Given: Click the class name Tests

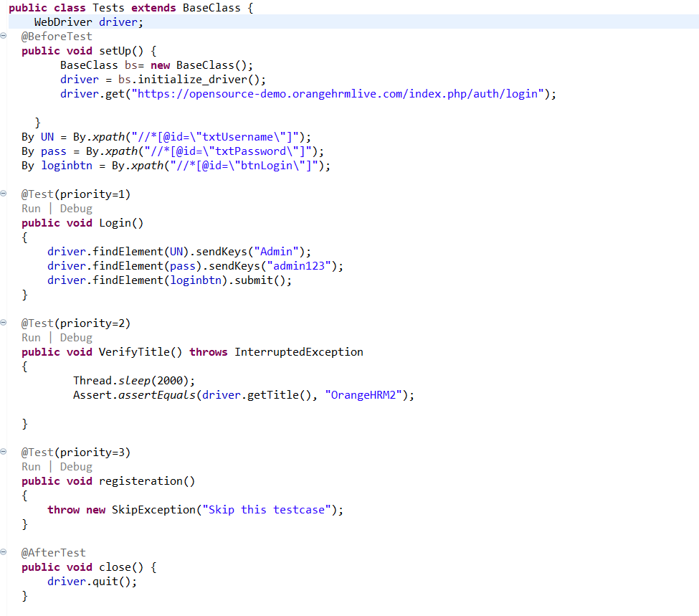Looking at the screenshot, I should tap(108, 8).
